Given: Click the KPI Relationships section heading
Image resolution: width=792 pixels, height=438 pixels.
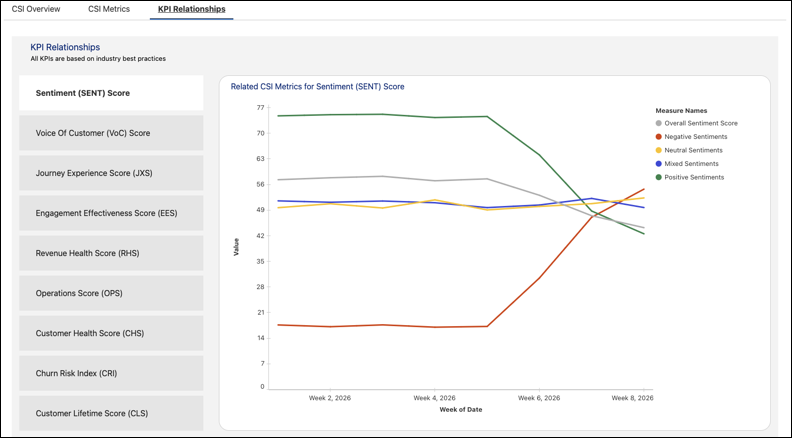Looking at the screenshot, I should 65,47.
